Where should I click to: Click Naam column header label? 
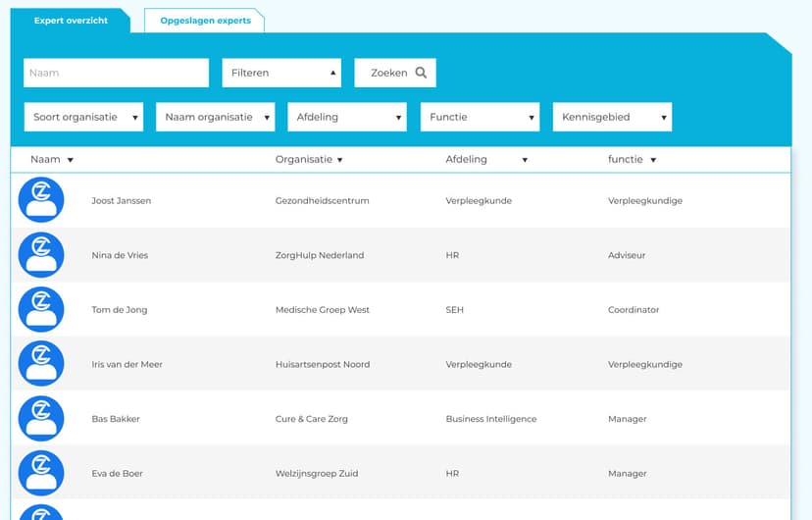pos(45,160)
